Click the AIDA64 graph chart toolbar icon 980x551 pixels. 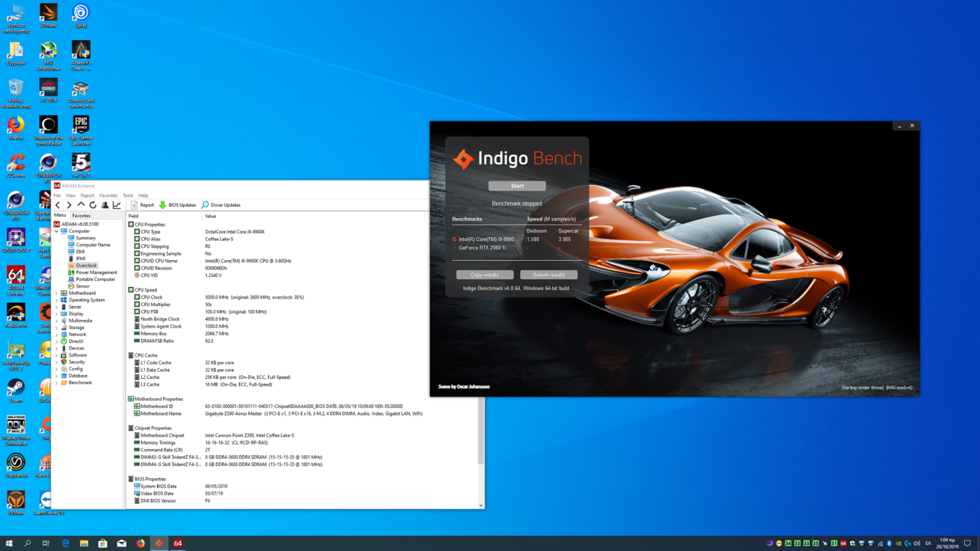tap(117, 205)
